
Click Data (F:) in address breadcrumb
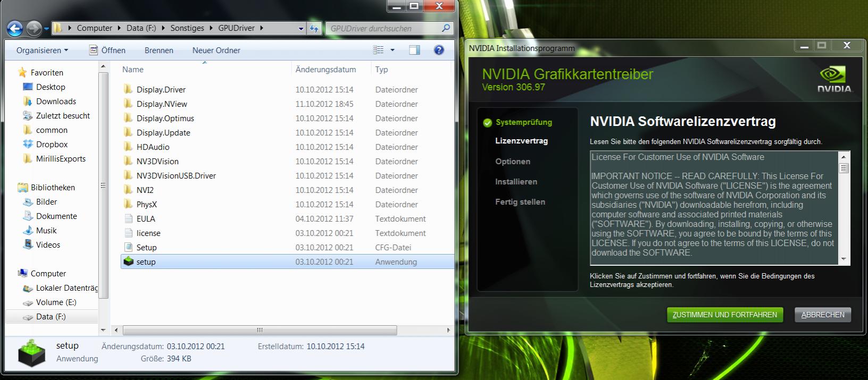point(141,28)
